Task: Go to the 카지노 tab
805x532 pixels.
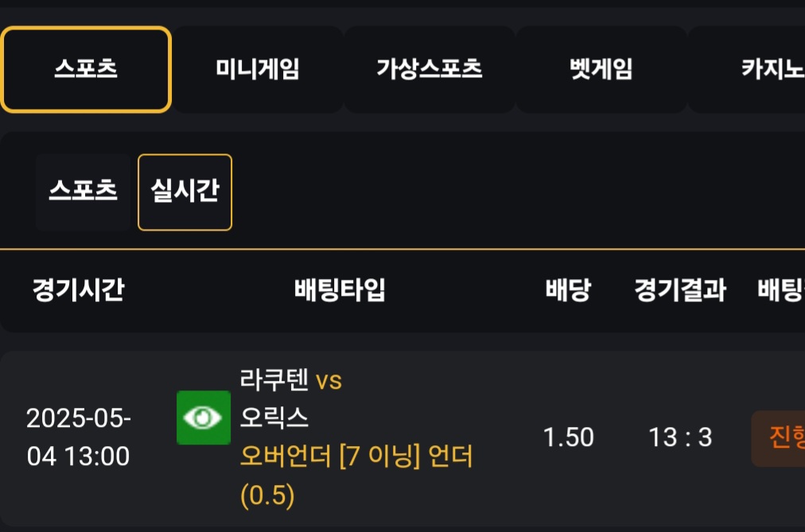Action: (x=747, y=69)
